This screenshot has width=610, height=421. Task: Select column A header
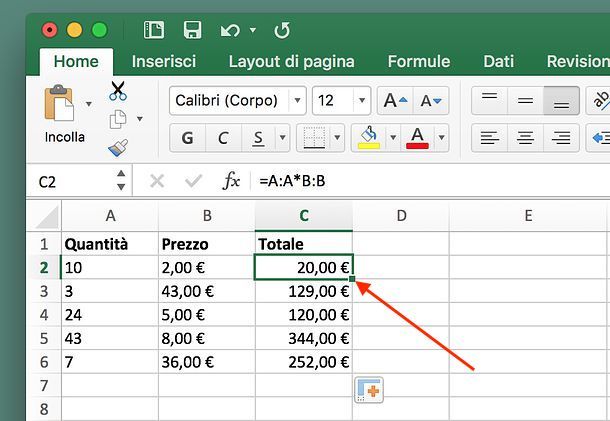coord(110,216)
